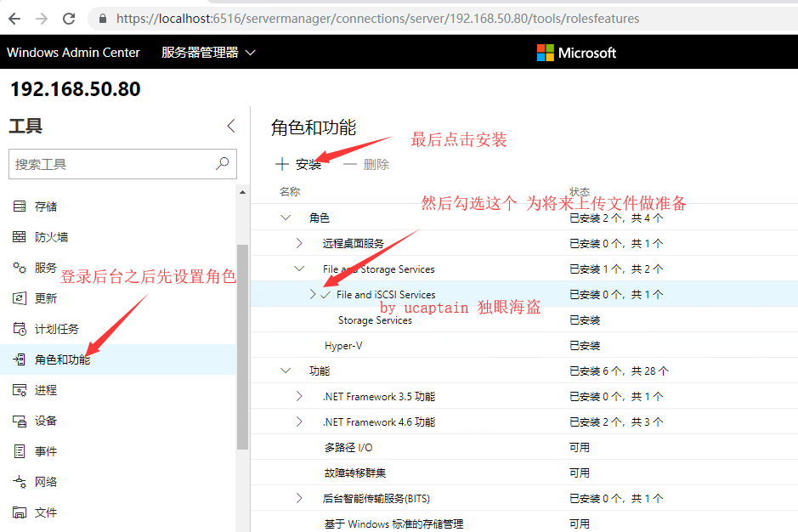
Task: Click the lock icon in address bar
Action: (x=103, y=19)
